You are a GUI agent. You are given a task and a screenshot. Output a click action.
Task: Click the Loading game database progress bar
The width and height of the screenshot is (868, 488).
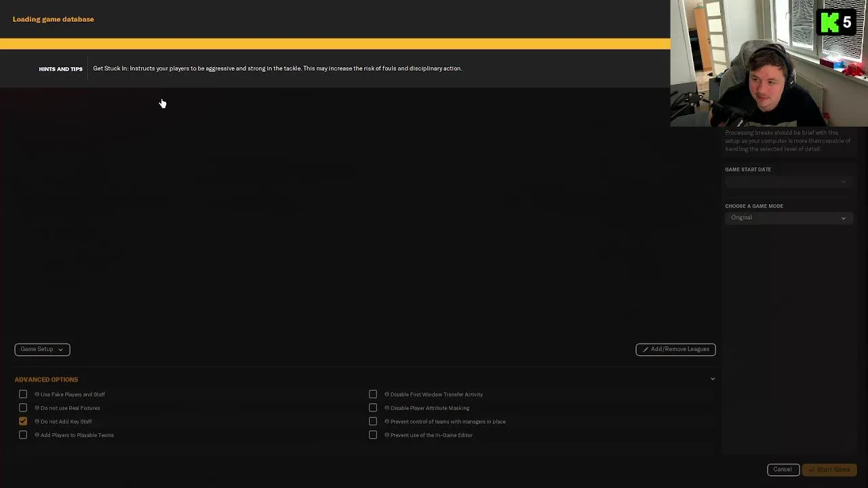pos(335,44)
